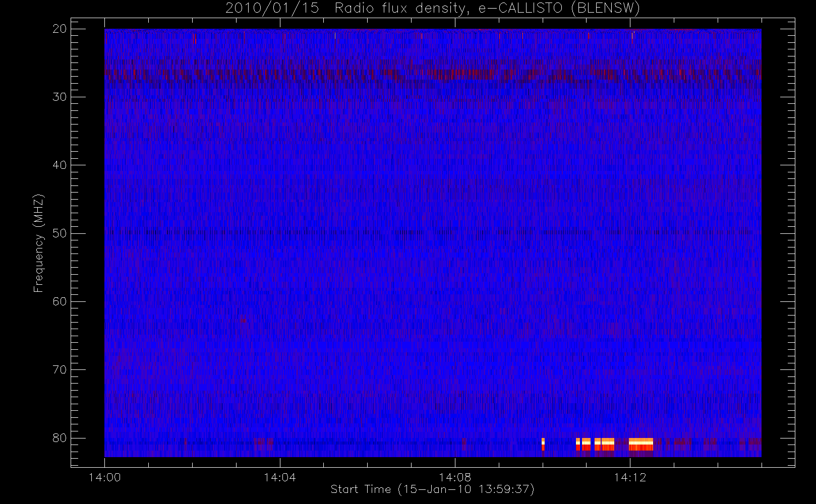Screen dimensions: 816x504
Task: Click the 40 MHz frequency tick label
Action: [60, 165]
